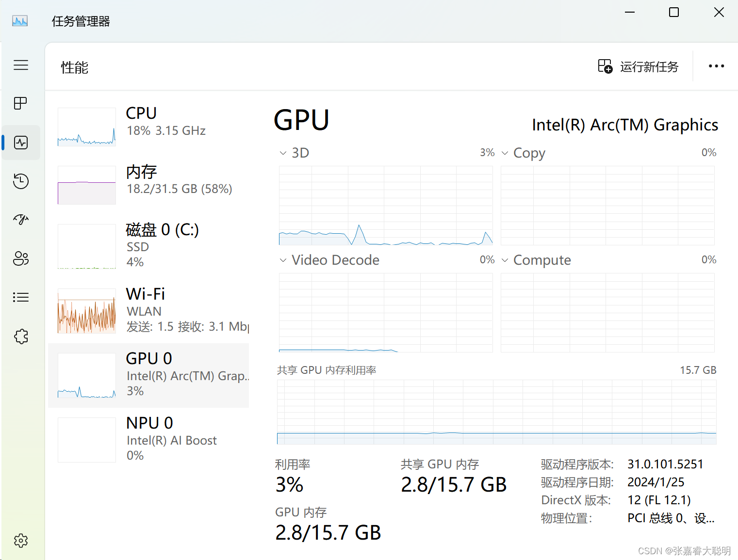Select the Startup apps gauge icon
The image size is (738, 560).
[20, 220]
